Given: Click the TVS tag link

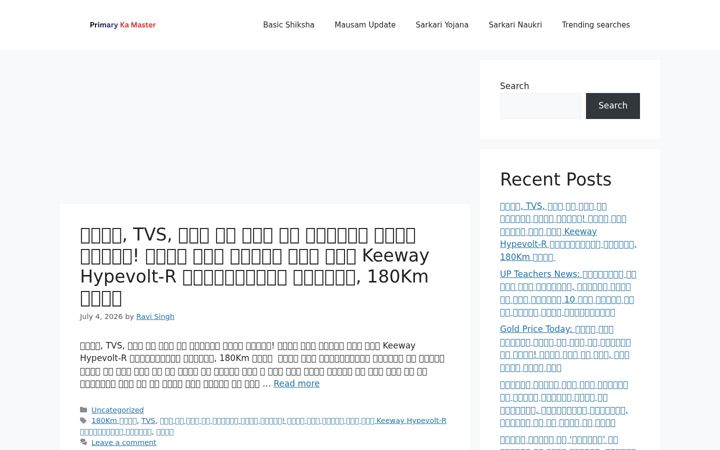Looking at the screenshot, I should coord(148,421).
